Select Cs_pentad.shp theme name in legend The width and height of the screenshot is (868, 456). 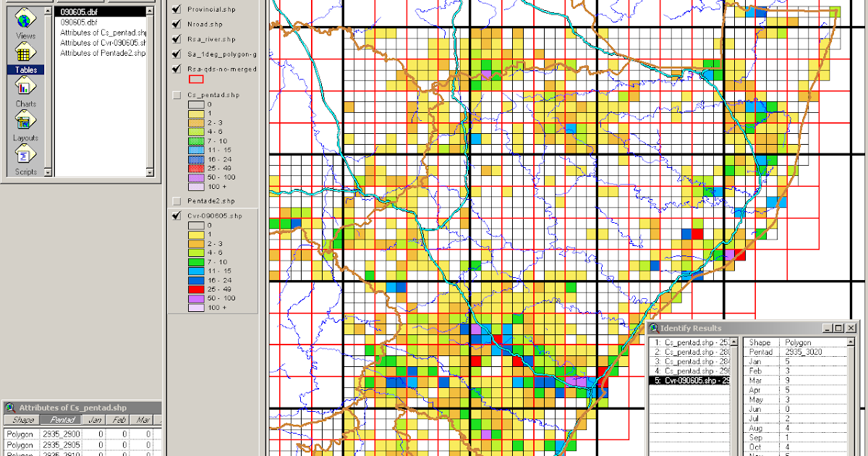pos(213,95)
